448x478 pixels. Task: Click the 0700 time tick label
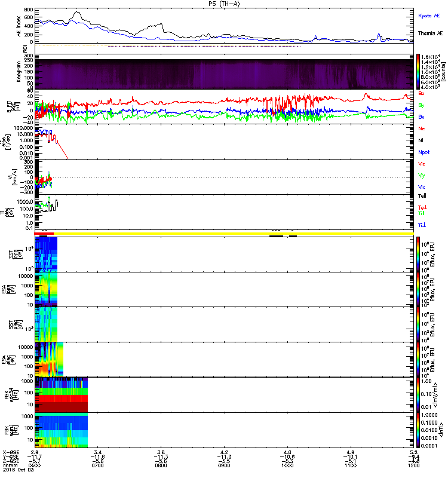[97, 465]
